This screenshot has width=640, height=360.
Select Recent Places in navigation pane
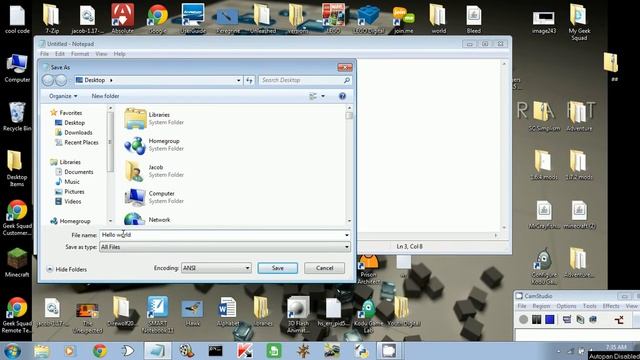point(76,142)
